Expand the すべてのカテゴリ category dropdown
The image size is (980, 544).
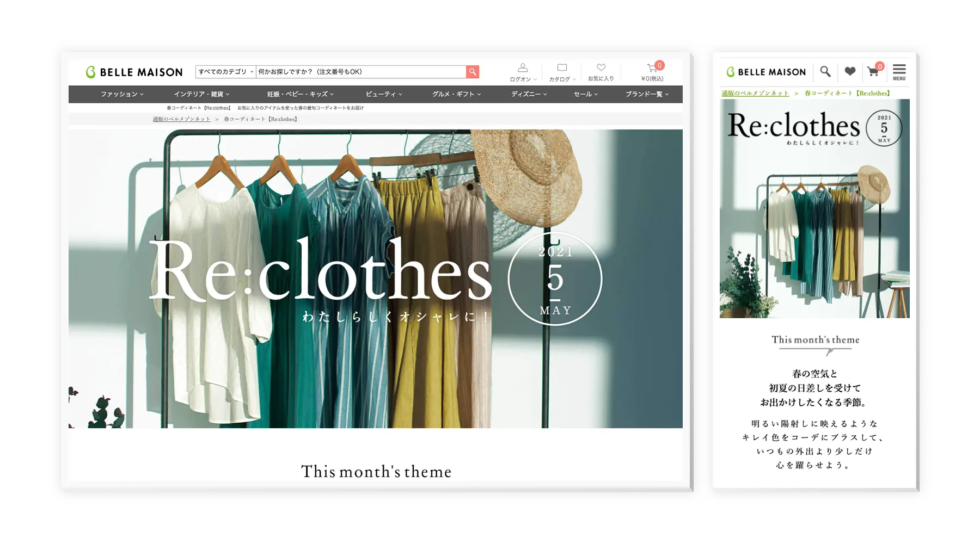click(226, 72)
